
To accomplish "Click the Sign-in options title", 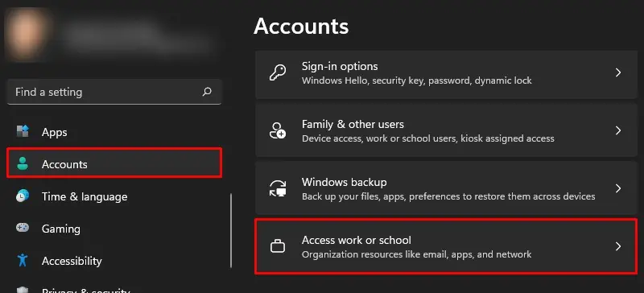I will point(340,66).
